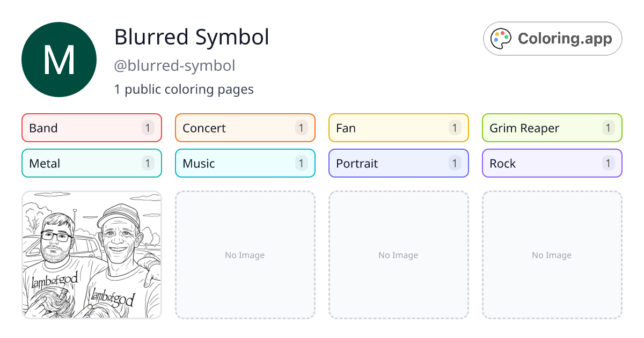Screen dimensions: 644x338
Task: Click the first No Image placeholder card
Action: 245,255
